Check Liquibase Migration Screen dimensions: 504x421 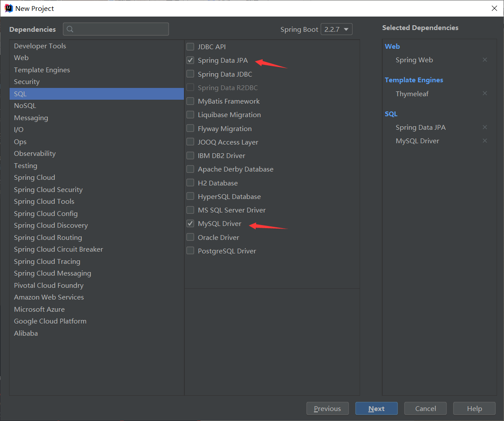(x=190, y=115)
